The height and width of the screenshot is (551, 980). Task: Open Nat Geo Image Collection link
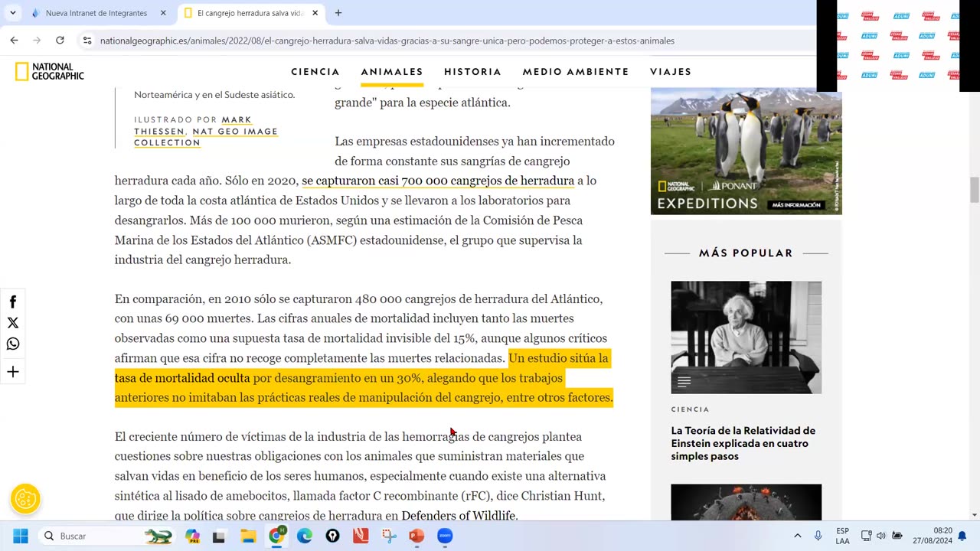pos(206,137)
